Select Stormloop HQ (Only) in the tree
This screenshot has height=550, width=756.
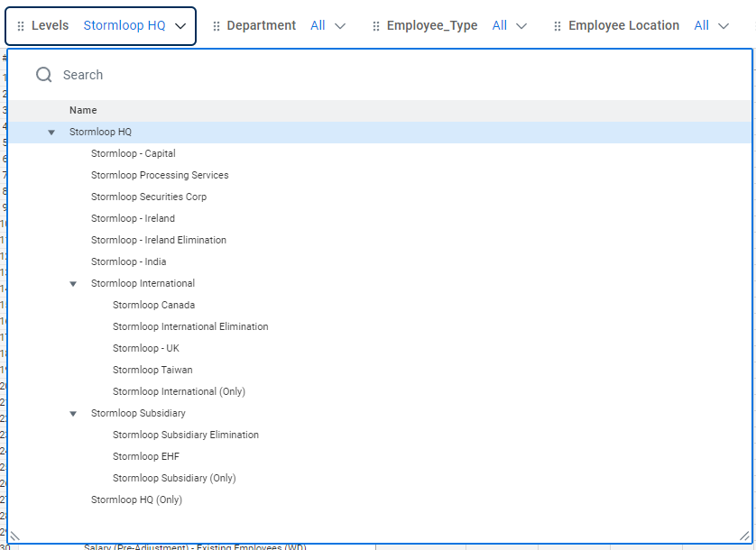tap(136, 500)
